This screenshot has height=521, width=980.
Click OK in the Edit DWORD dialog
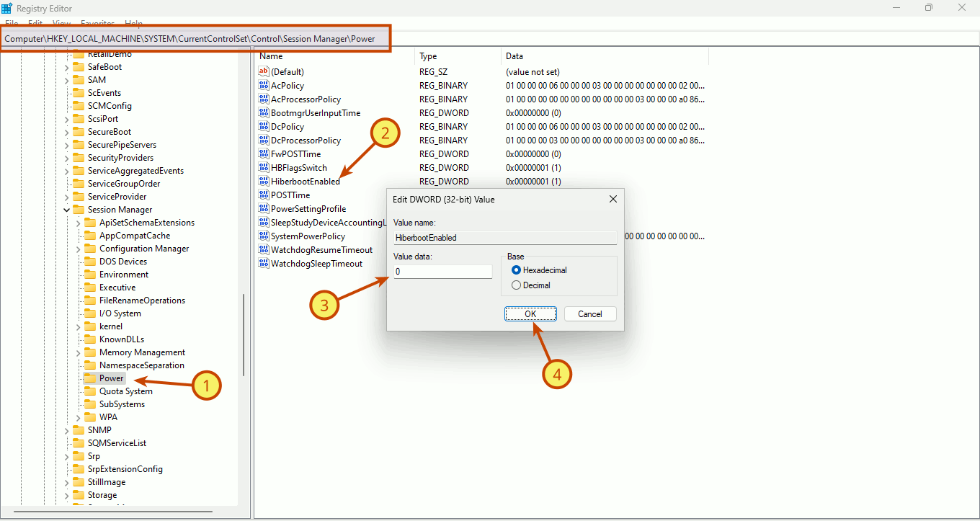click(x=530, y=314)
